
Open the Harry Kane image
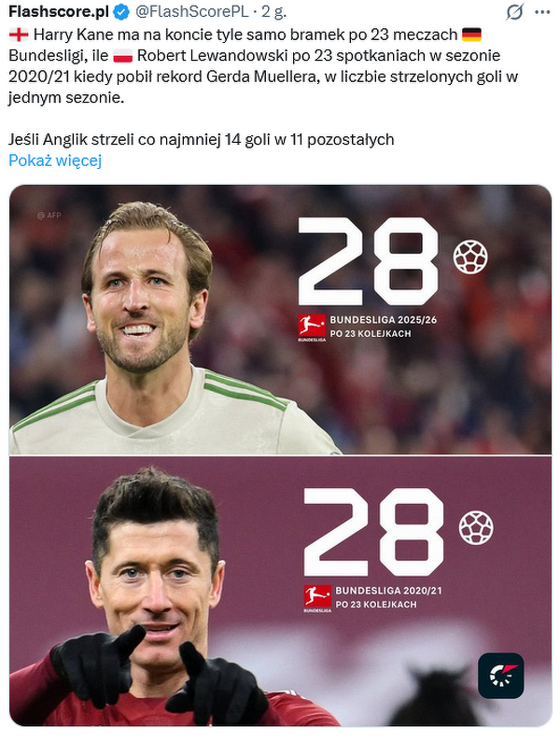(280, 319)
